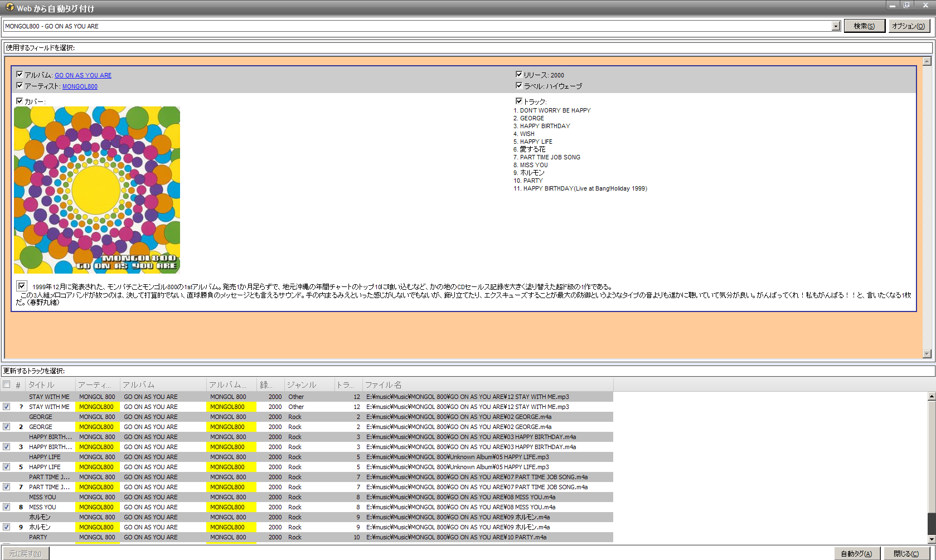Sort by the ジャンル genre column header
The image size is (936, 560).
tap(309, 384)
